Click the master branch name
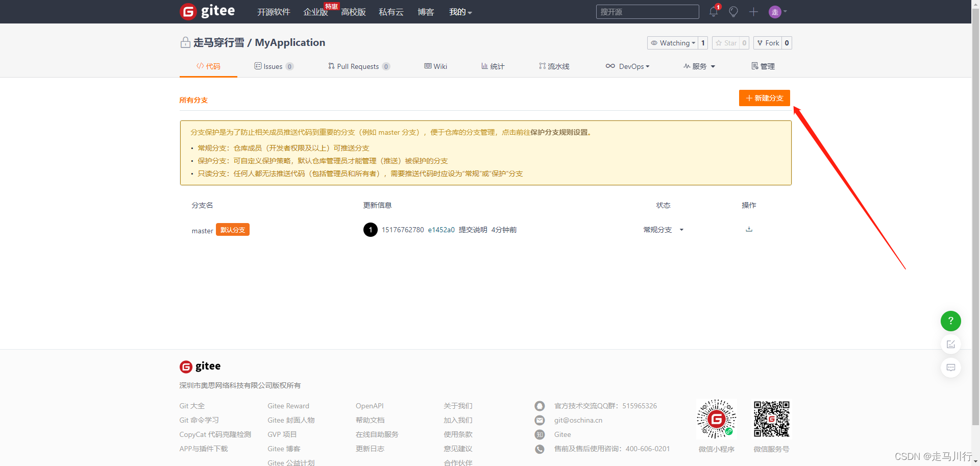The width and height of the screenshot is (980, 466). click(x=202, y=231)
